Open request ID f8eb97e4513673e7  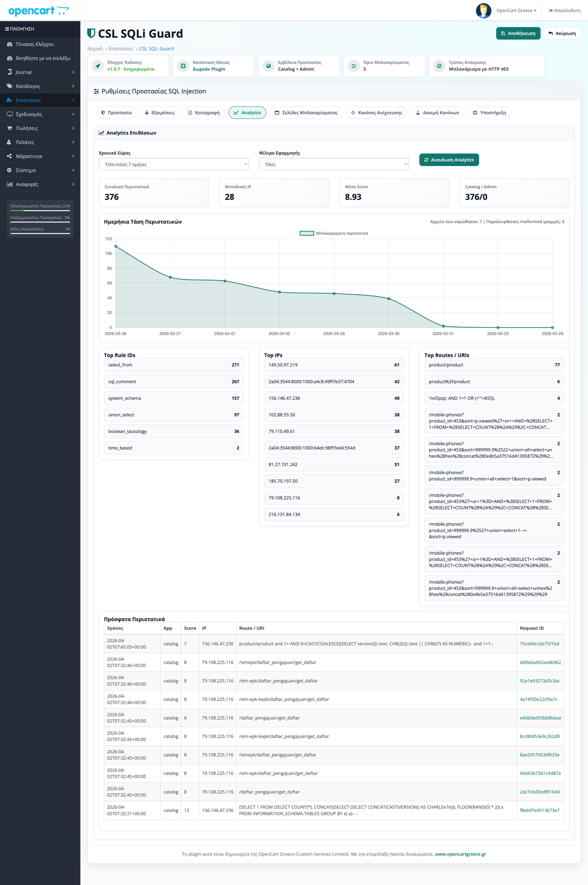540,810
